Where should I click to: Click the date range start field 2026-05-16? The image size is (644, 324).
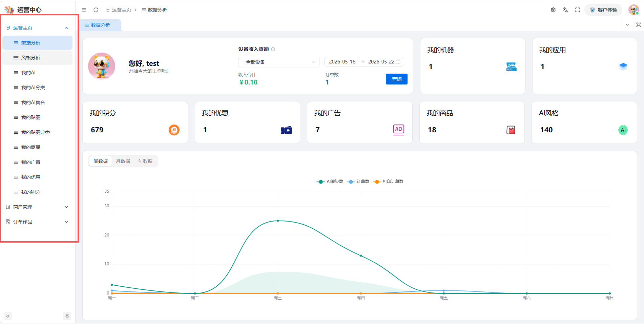[342, 62]
